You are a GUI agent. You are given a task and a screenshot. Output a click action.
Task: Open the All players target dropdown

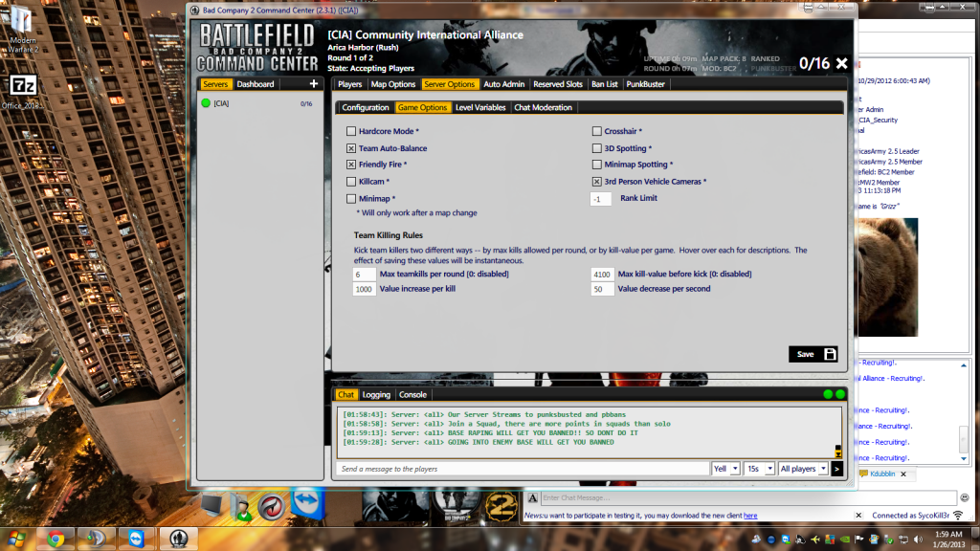(x=803, y=469)
